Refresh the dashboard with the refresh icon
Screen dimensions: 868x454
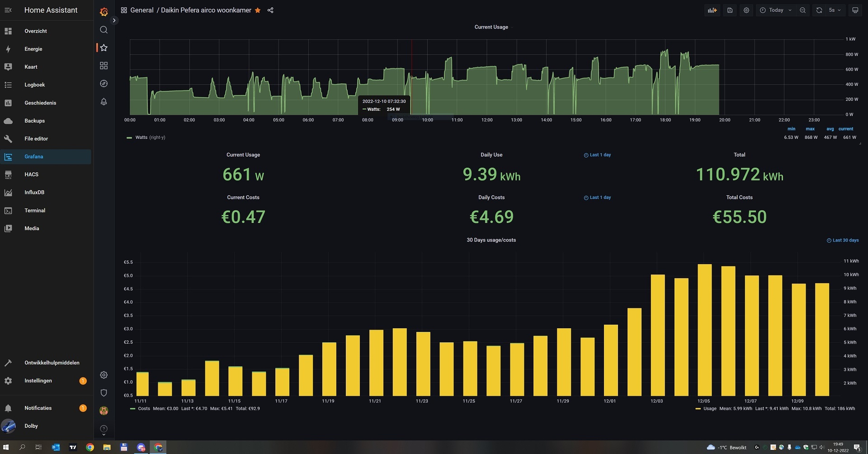[x=819, y=10]
